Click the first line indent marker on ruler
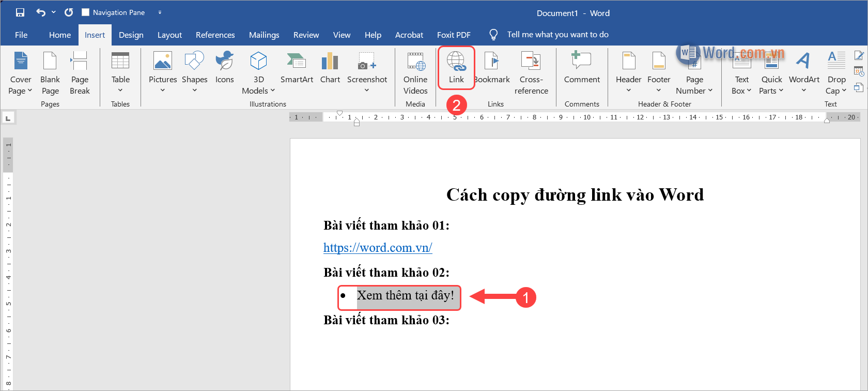Screen dimensions: 868x391 tap(339, 113)
